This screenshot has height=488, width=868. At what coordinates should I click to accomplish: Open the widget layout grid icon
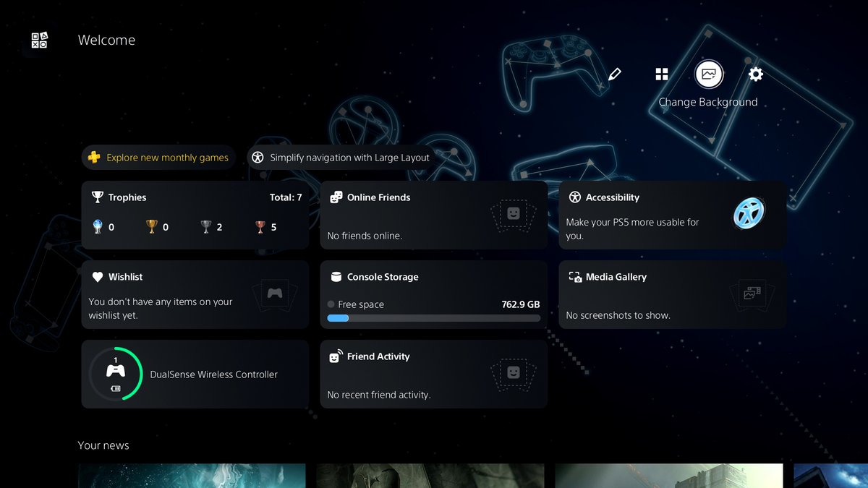tap(662, 74)
